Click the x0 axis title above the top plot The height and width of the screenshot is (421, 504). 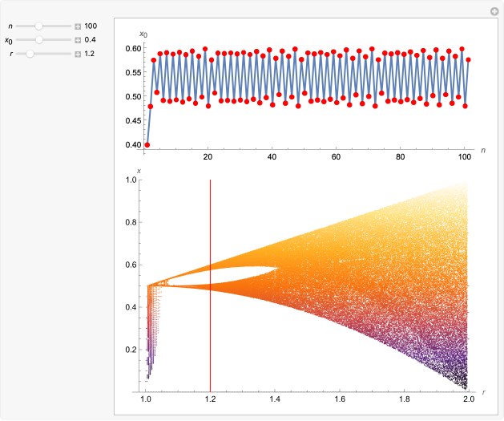pos(143,34)
